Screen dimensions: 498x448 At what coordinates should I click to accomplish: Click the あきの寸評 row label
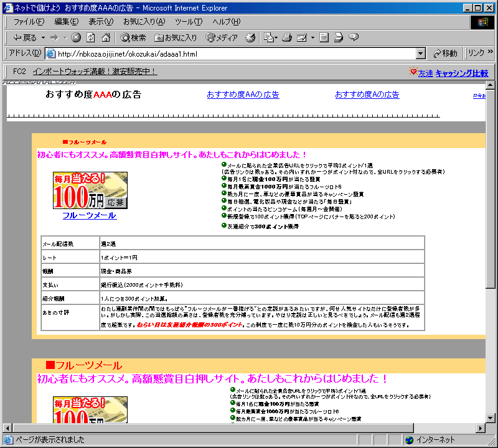point(56,312)
